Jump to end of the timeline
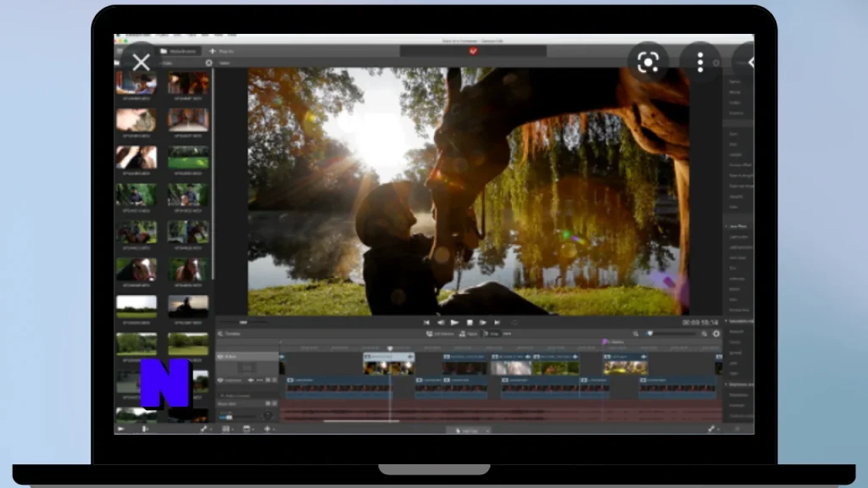Viewport: 868px width, 488px height. tap(497, 323)
